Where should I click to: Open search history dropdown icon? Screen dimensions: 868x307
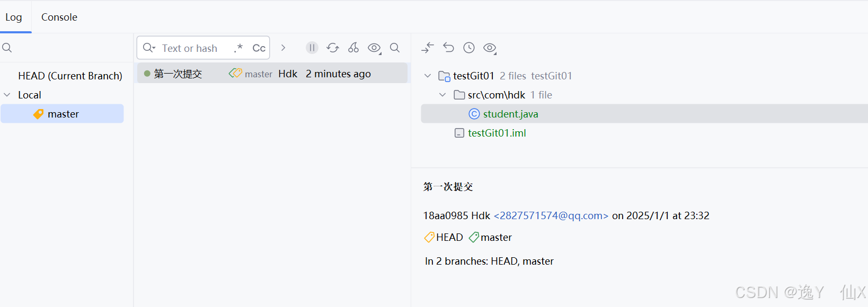pyautogui.click(x=149, y=48)
